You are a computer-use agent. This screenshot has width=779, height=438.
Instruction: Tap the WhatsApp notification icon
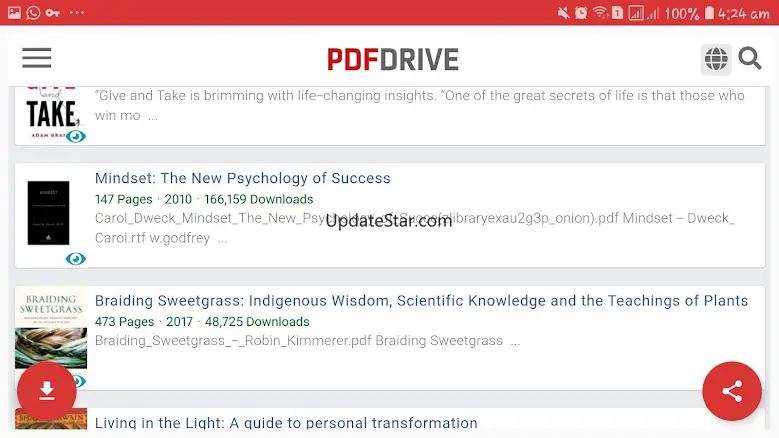click(33, 12)
